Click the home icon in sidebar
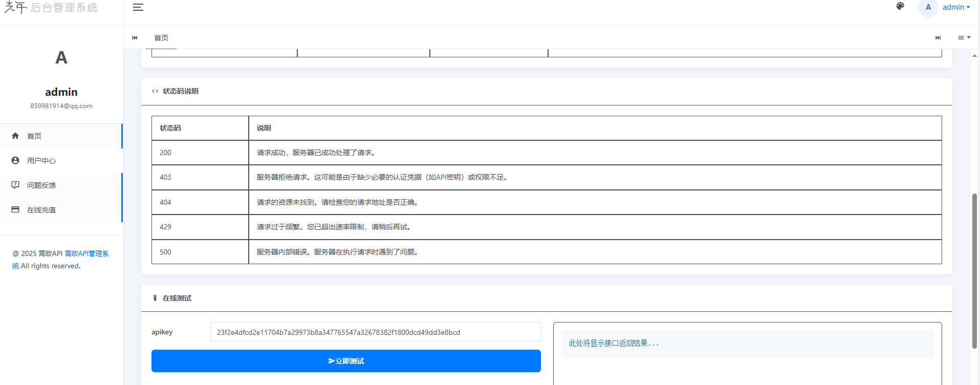This screenshot has width=980, height=385. click(x=15, y=136)
